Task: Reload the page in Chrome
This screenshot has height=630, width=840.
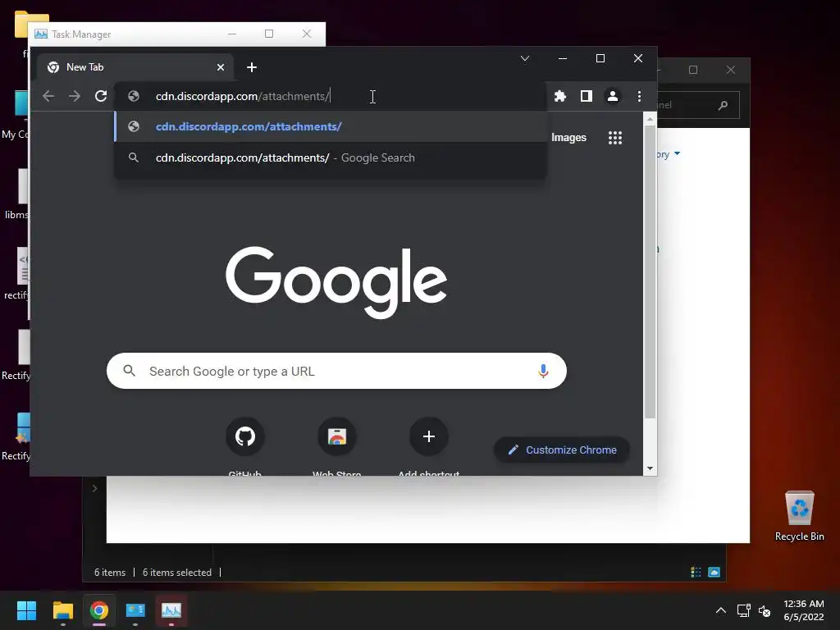Action: (101, 97)
